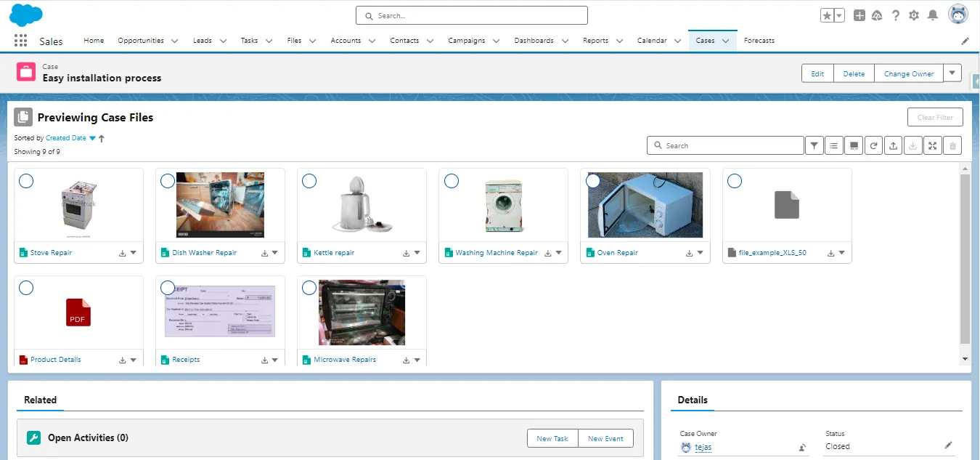The width and height of the screenshot is (980, 460).
Task: Upload a new file to the case
Action: point(893,145)
